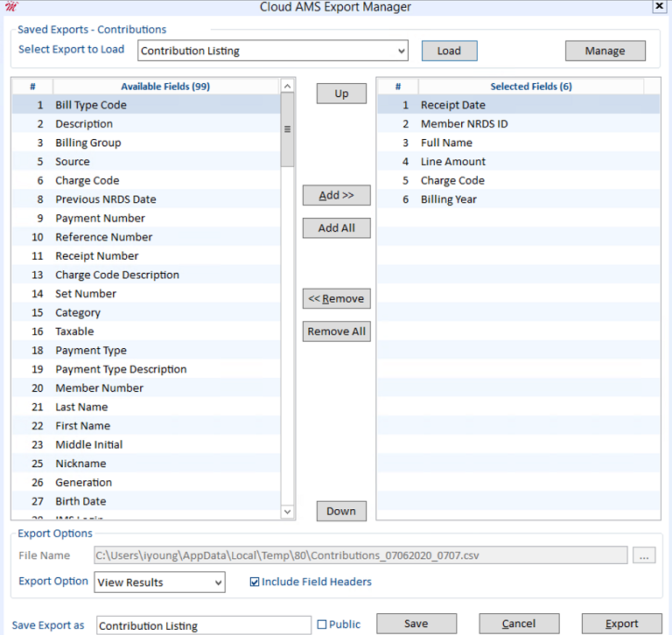Select Charge Code in Selected Fields
This screenshot has width=672, height=635.
(x=519, y=180)
